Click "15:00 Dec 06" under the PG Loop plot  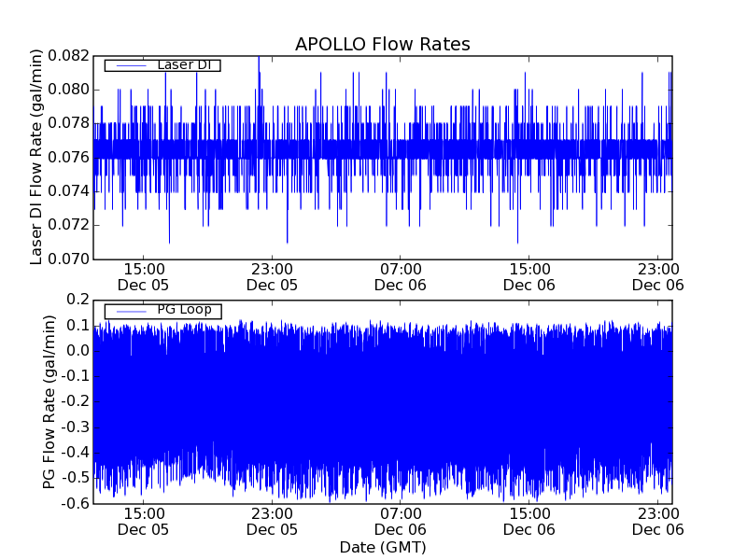click(529, 522)
